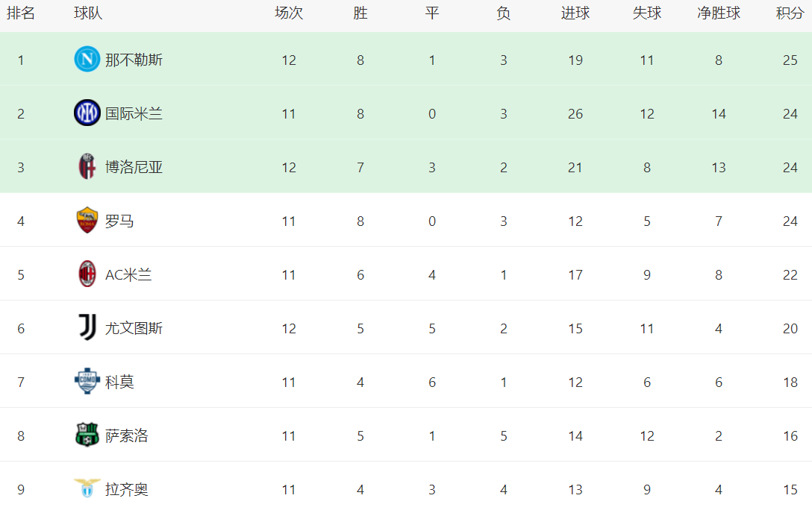The image size is (812, 513).
Task: Click the 球队 column header
Action: tap(88, 13)
